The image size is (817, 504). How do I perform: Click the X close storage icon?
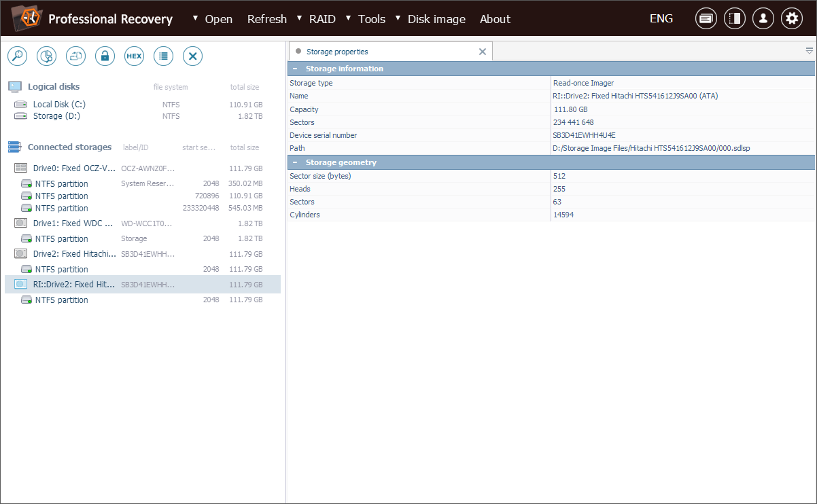point(192,56)
